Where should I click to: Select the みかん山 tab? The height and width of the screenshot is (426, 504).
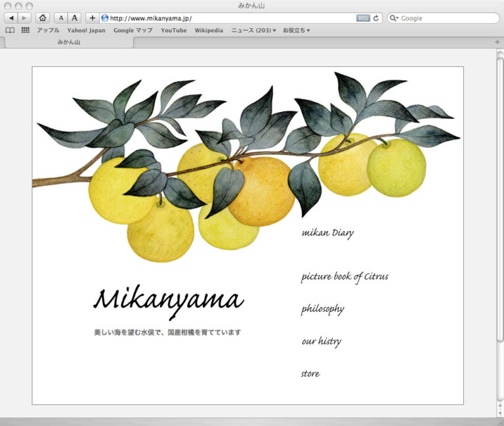[69, 42]
